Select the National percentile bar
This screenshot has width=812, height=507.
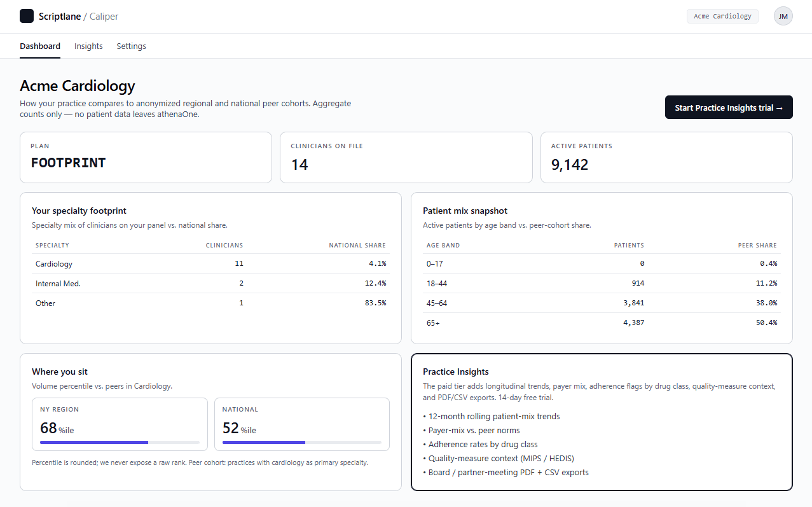click(x=302, y=442)
